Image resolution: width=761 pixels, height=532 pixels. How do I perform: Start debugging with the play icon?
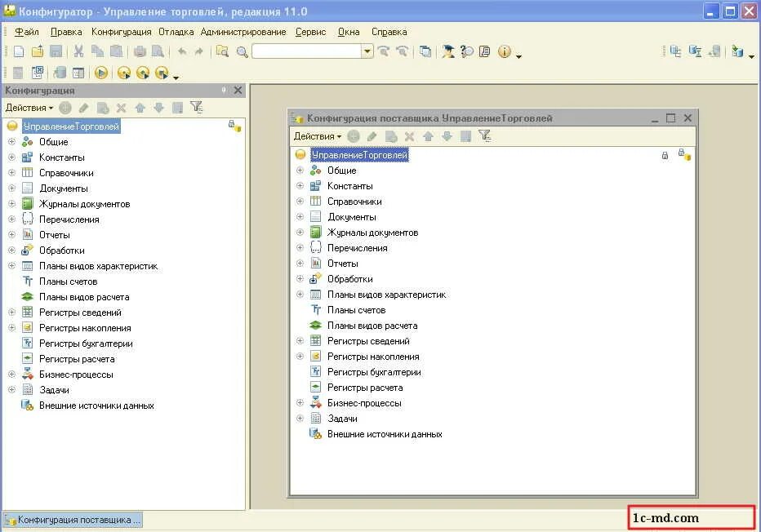click(x=101, y=73)
